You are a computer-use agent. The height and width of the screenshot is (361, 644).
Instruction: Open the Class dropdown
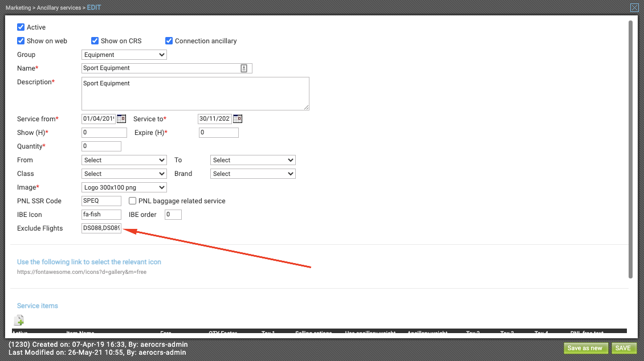point(124,174)
